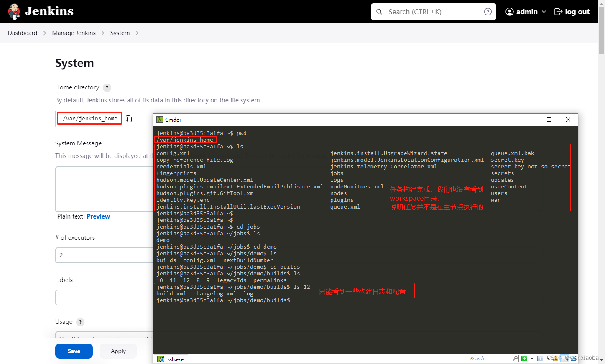Select the ssh.exe console tab
605x364 pixels.
(x=171, y=359)
